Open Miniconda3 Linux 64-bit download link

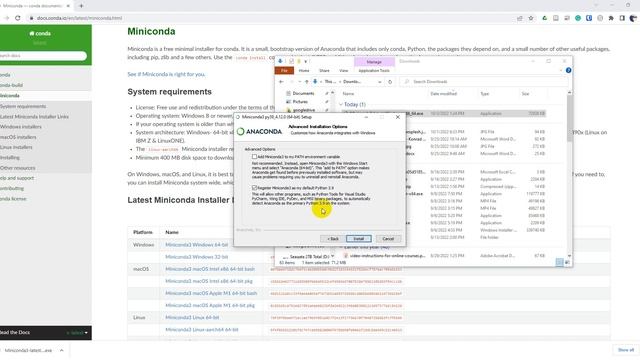[192, 318]
